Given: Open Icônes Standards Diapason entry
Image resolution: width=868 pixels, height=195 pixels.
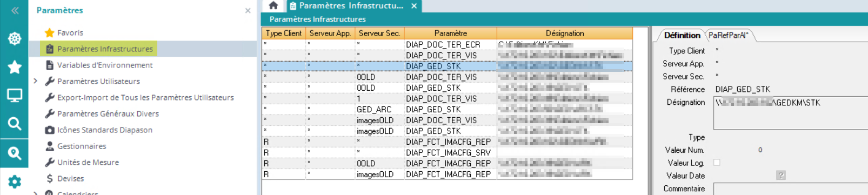Looking at the screenshot, I should click(x=105, y=130).
